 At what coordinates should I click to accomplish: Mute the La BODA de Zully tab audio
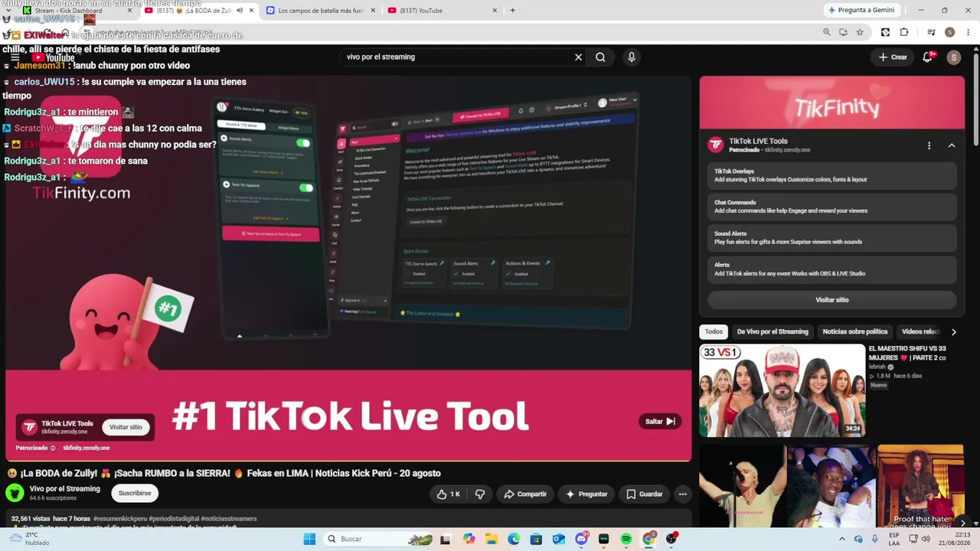coord(240,11)
